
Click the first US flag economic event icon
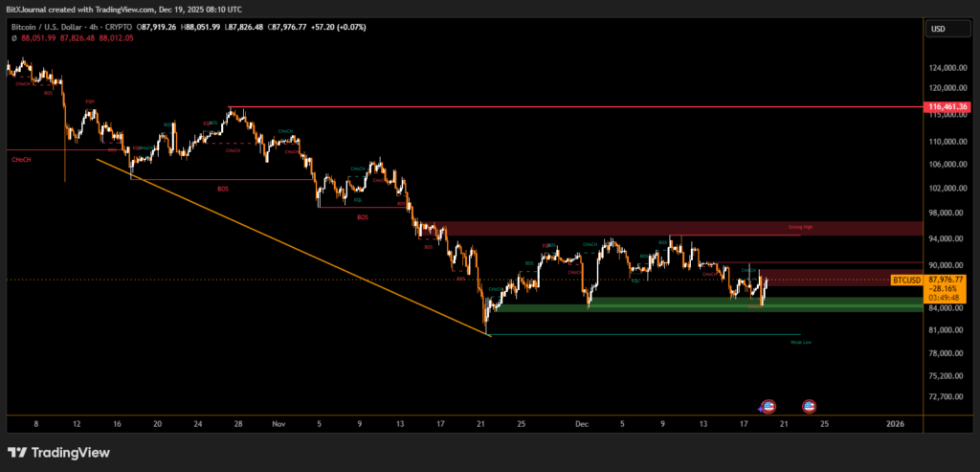[768, 406]
